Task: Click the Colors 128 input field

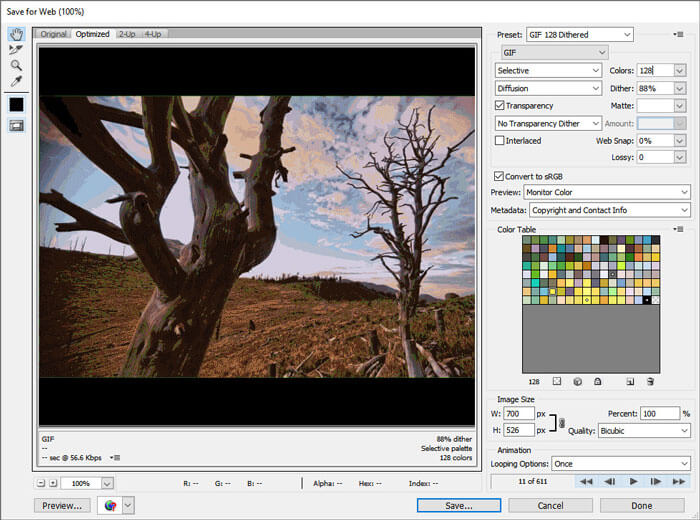Action: click(x=655, y=71)
